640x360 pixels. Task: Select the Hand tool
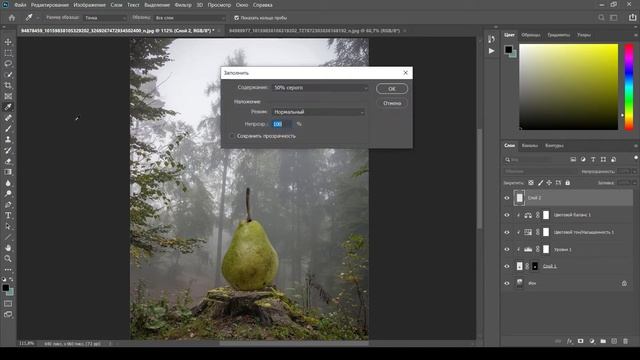click(x=8, y=248)
